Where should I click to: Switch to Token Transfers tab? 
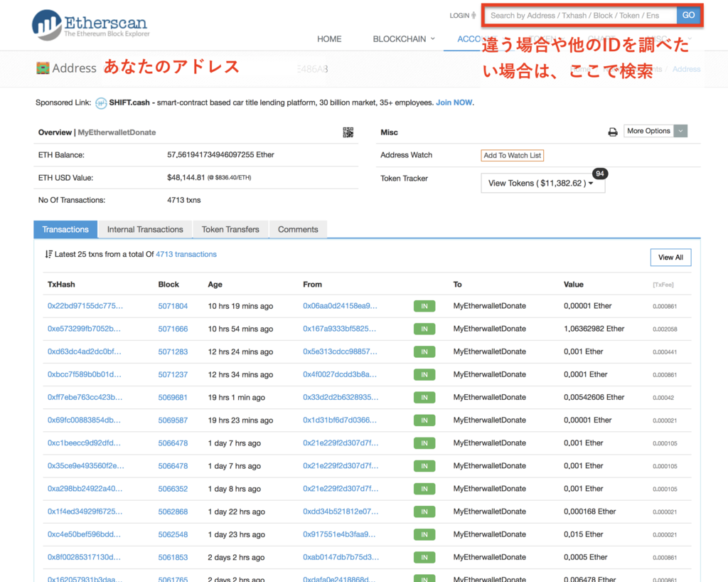pyautogui.click(x=230, y=229)
